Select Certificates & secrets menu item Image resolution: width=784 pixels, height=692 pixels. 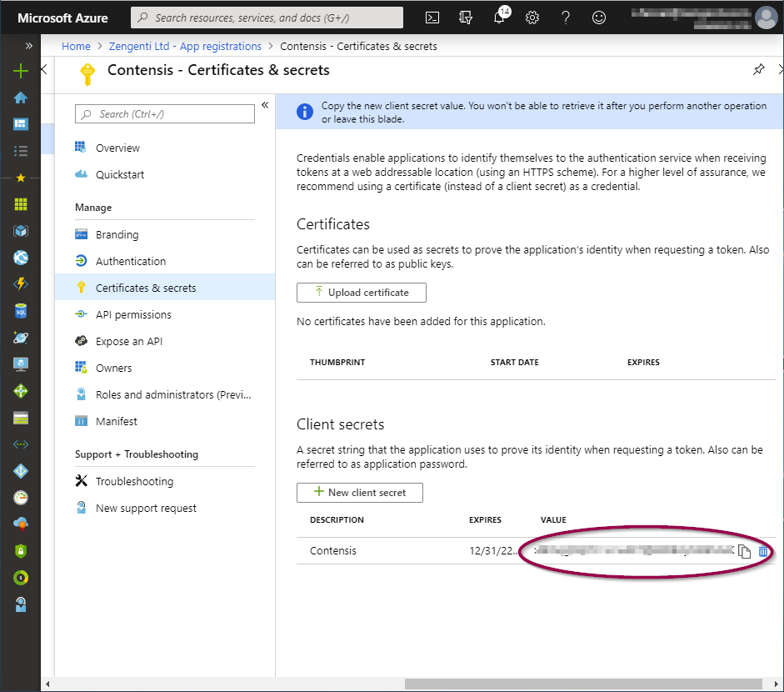[x=164, y=288]
